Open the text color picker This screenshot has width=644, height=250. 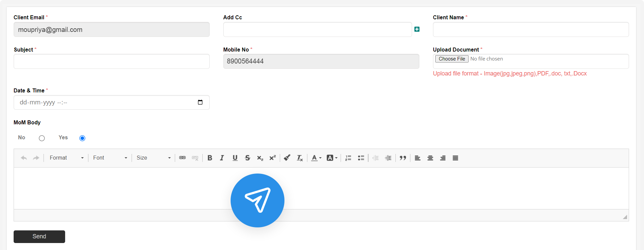click(316, 158)
